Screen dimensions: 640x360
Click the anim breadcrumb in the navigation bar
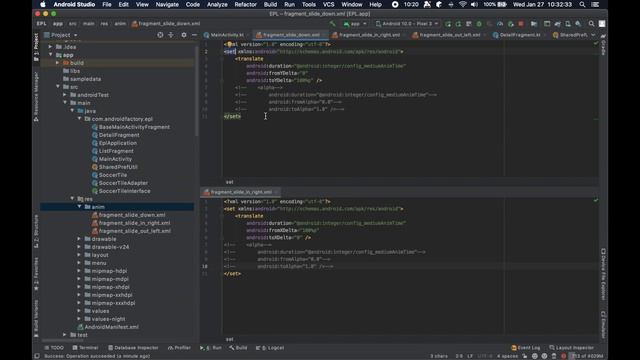tap(120, 24)
